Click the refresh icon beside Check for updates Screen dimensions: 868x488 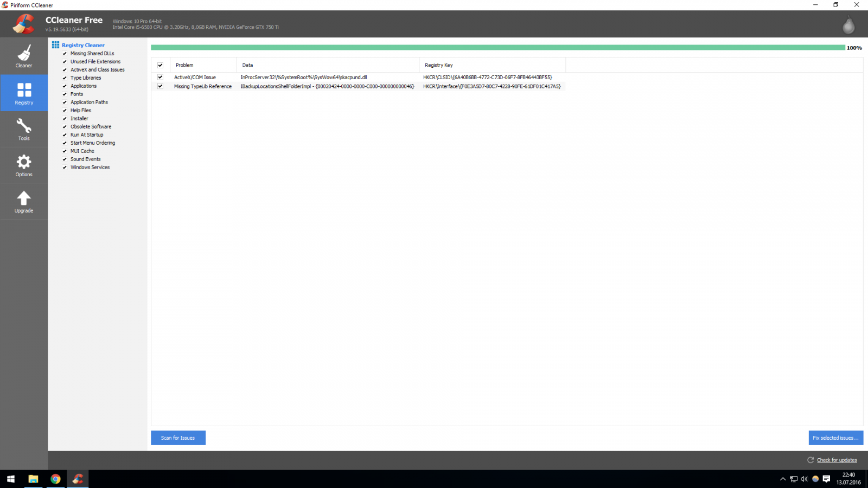coord(810,460)
